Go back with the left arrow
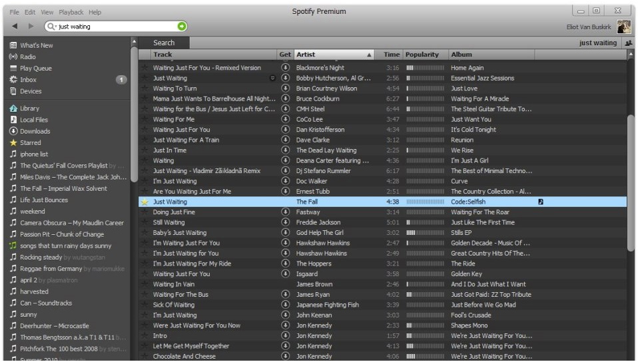 15,27
